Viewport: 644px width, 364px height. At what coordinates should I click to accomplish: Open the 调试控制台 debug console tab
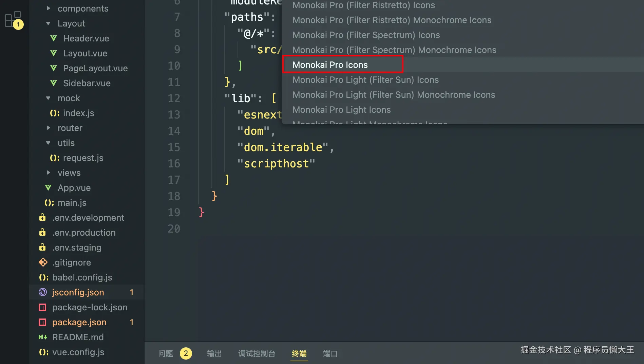(257, 353)
